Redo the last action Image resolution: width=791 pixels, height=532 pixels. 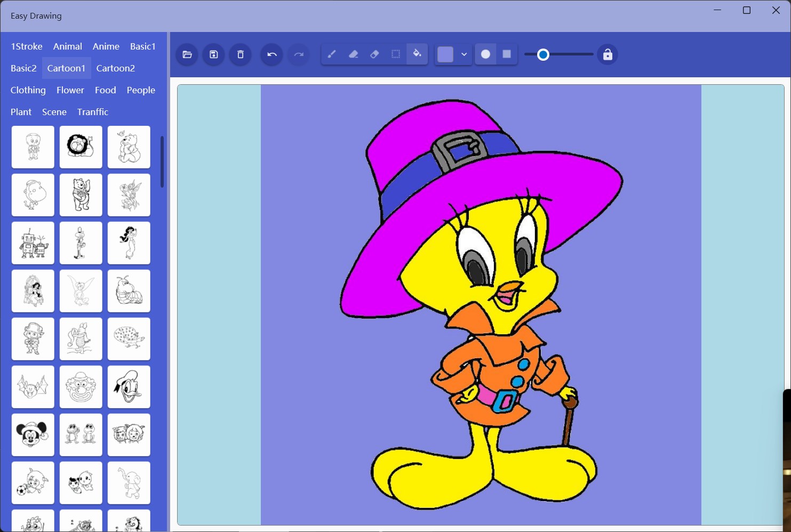(x=298, y=54)
